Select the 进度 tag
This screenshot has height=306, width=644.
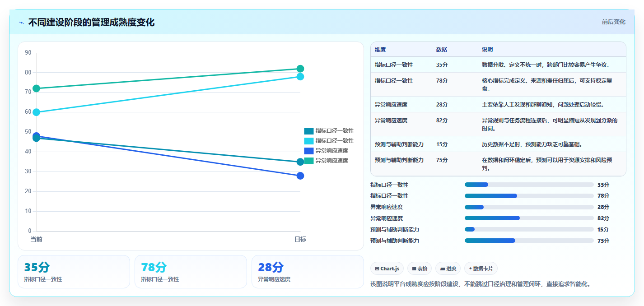pyautogui.click(x=448, y=269)
